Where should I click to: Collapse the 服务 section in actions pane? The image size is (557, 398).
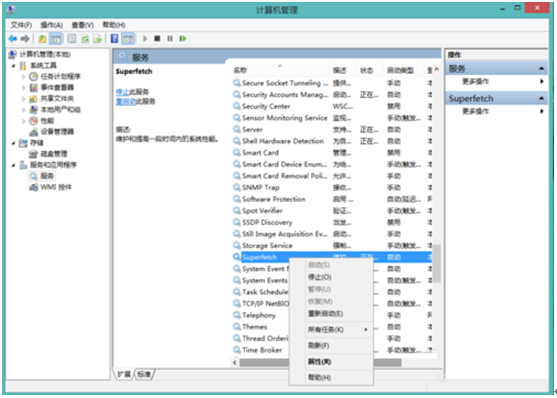point(541,68)
